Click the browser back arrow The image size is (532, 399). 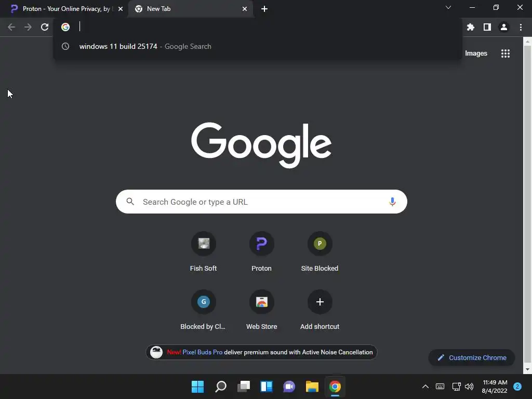point(11,27)
